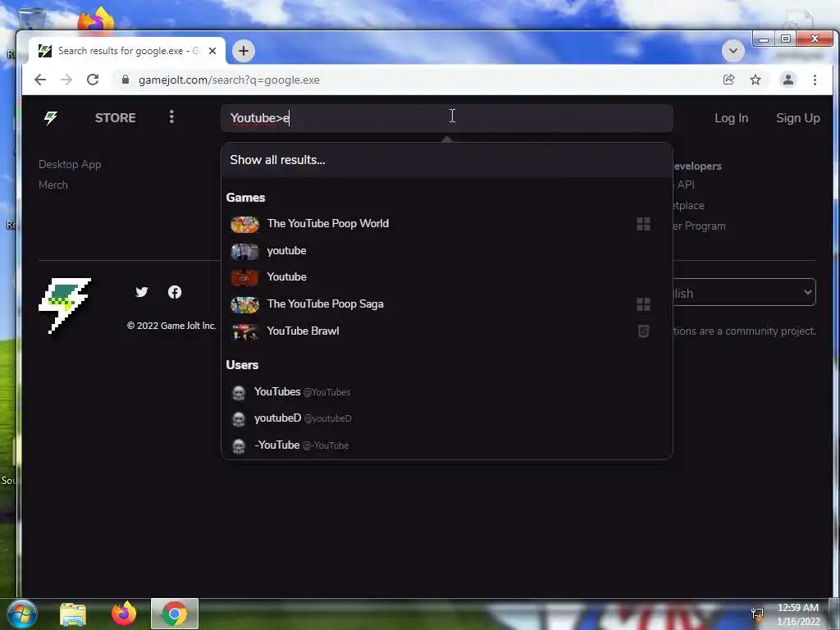Click the avatar icon of user YouTubes
The image size is (840, 630).
(239, 393)
